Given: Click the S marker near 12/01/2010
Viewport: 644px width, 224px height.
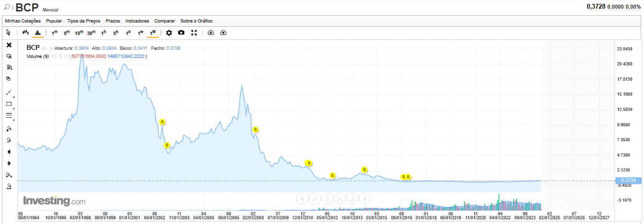Looking at the screenshot, I should pos(309,163).
